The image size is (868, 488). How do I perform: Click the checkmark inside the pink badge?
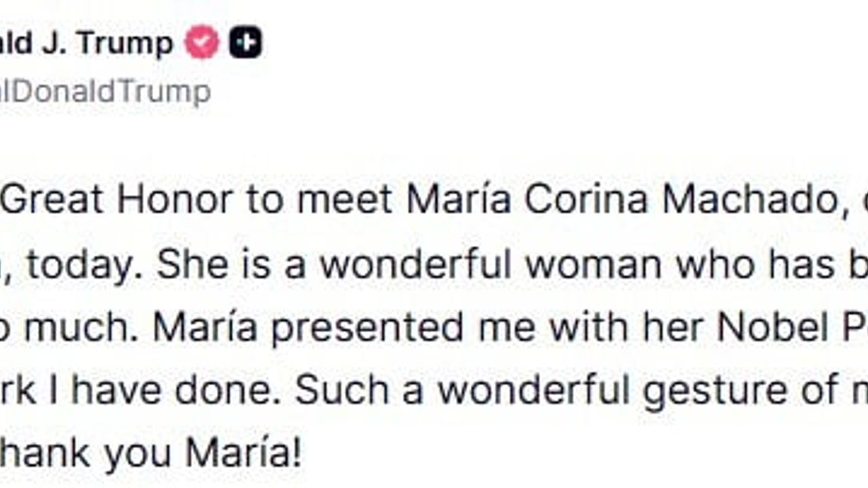[x=202, y=41]
